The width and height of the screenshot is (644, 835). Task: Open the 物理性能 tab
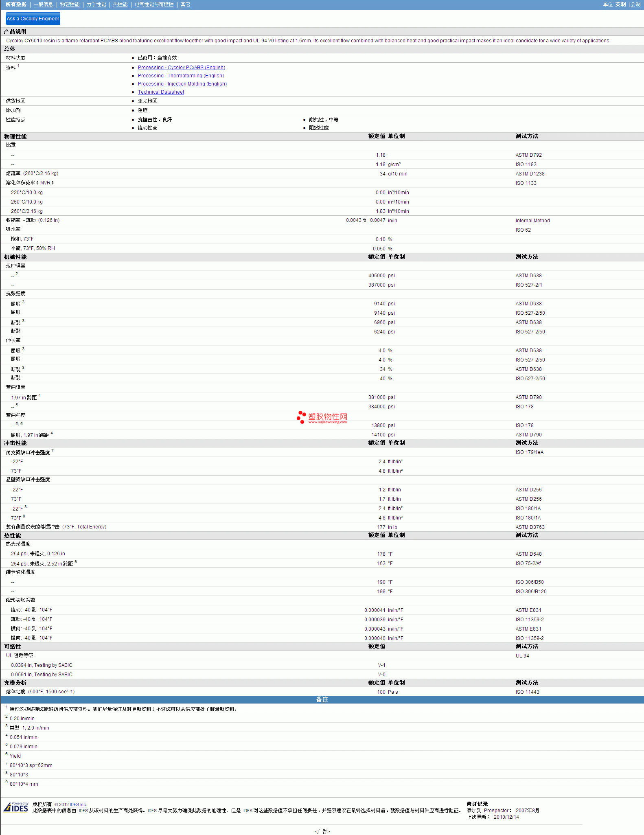click(x=70, y=4)
